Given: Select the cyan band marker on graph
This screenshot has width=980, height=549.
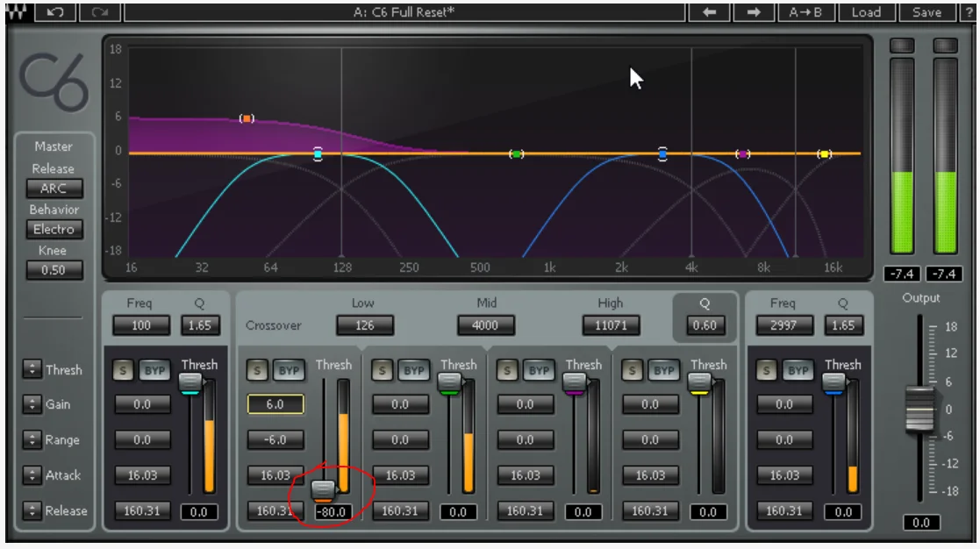Looking at the screenshot, I should click(x=318, y=153).
